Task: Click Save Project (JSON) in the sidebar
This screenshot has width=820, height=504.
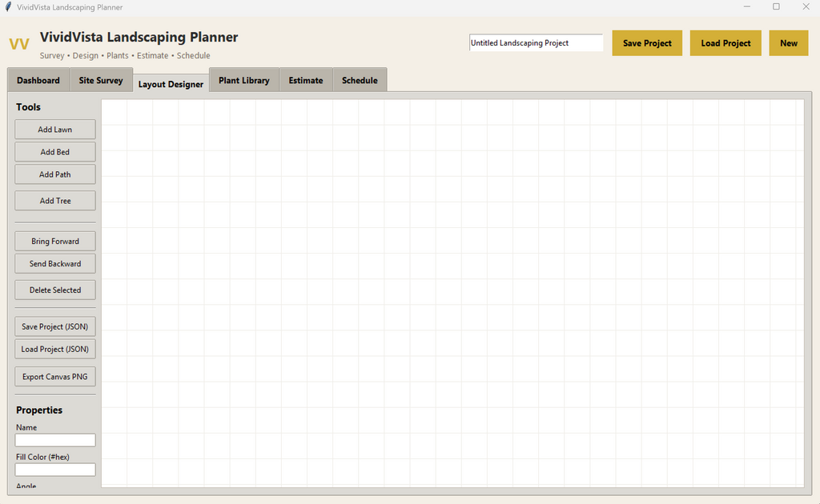Action: tap(54, 326)
